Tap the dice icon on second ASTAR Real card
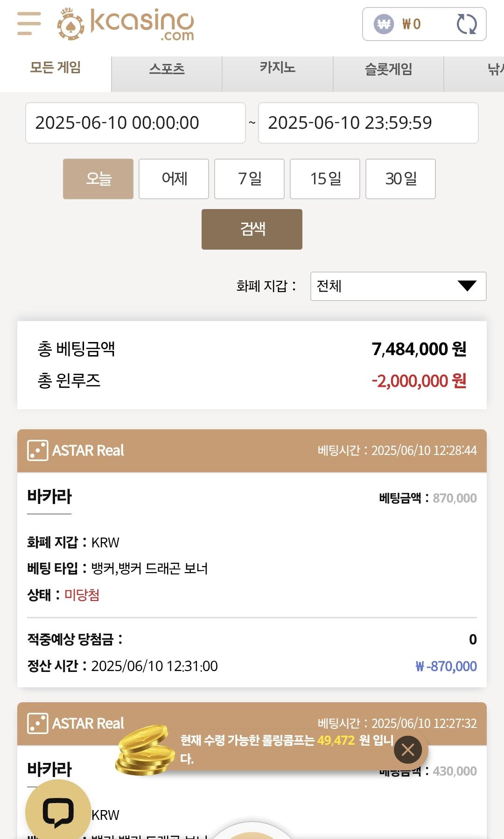The height and width of the screenshot is (839, 504). [x=38, y=723]
